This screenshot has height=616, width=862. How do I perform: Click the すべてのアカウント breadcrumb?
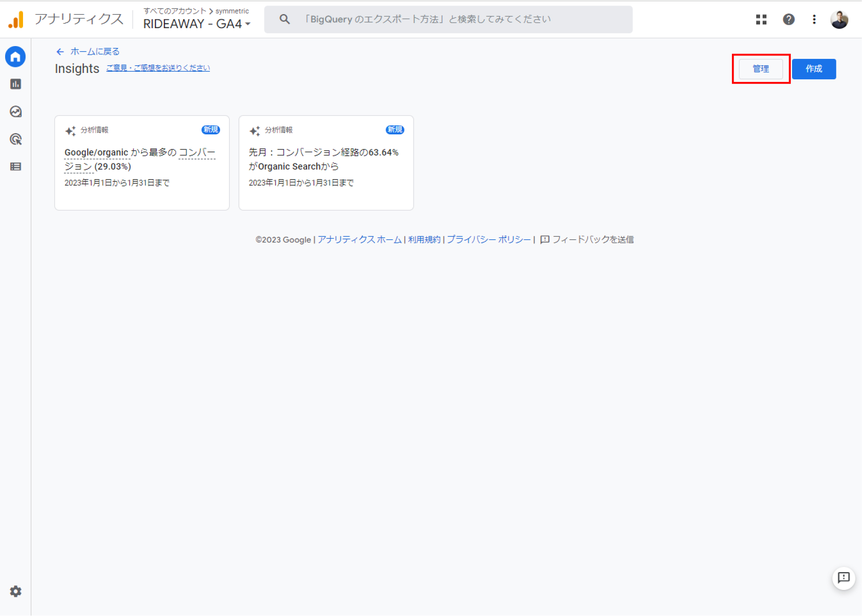click(x=175, y=11)
